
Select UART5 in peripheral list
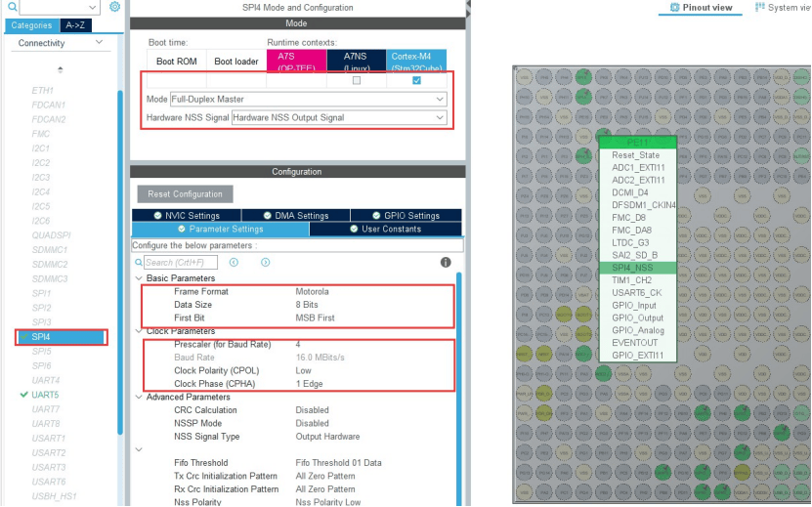click(45, 395)
